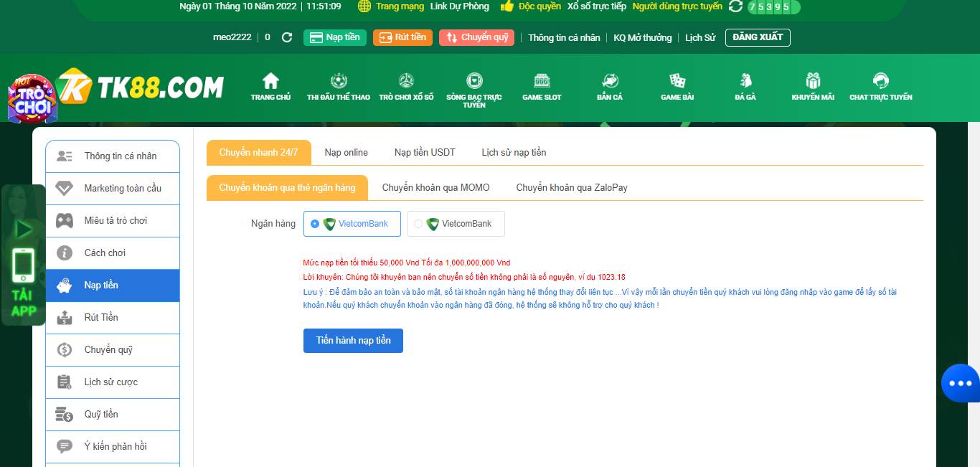980x467 pixels.
Task: Switch to Chuyển nhanh 24/7 tab
Action: click(x=259, y=152)
